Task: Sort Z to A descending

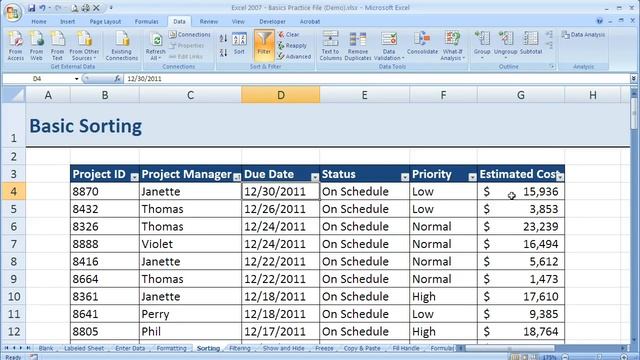Action: (x=223, y=52)
